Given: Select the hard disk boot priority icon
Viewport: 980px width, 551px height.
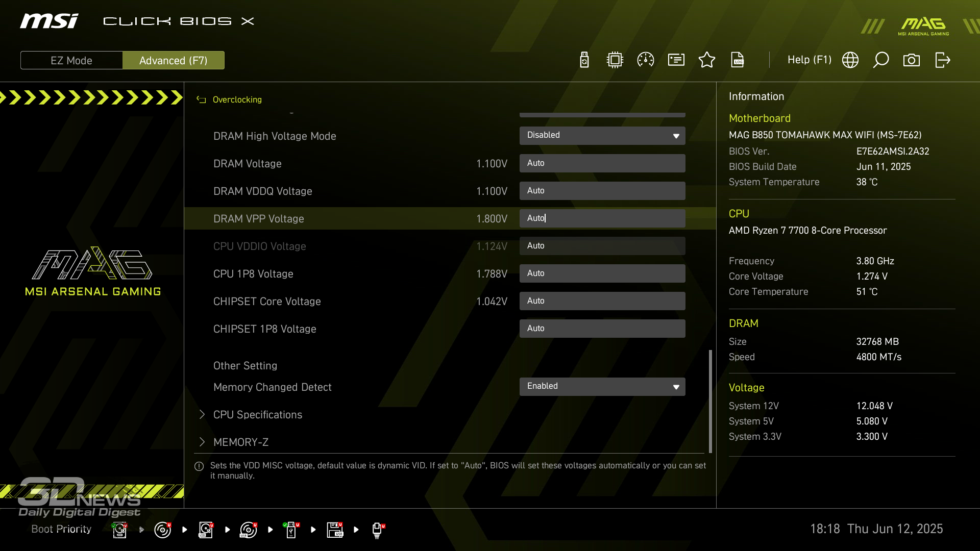Looking at the screenshot, I should pyautogui.click(x=119, y=530).
